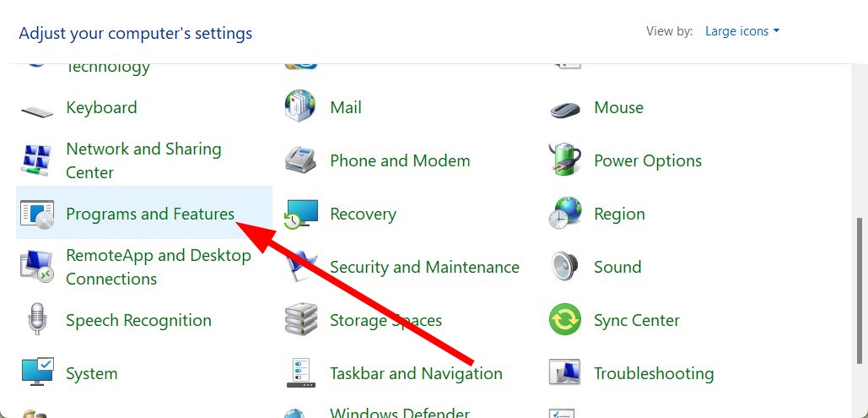Image resolution: width=868 pixels, height=418 pixels.
Task: Click the Recovery icon
Action: coord(301,214)
